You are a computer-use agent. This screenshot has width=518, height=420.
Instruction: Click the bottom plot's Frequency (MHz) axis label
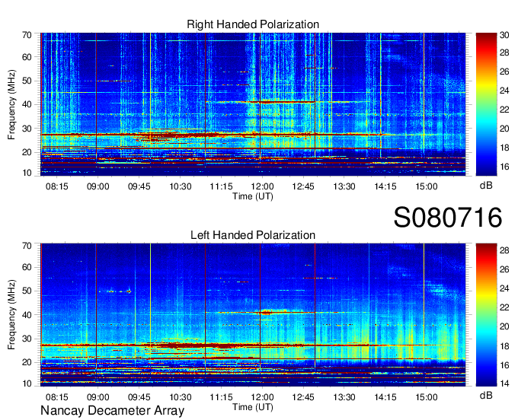(x=11, y=315)
